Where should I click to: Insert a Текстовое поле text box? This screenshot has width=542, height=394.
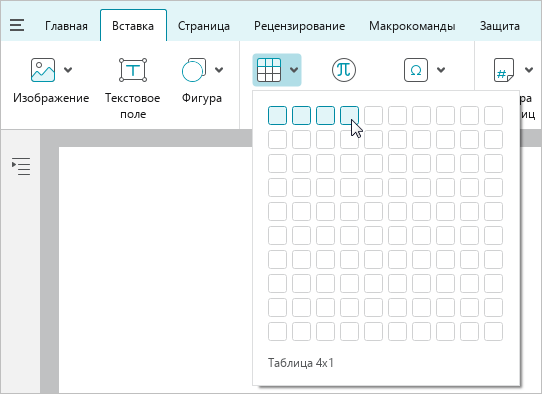133,70
